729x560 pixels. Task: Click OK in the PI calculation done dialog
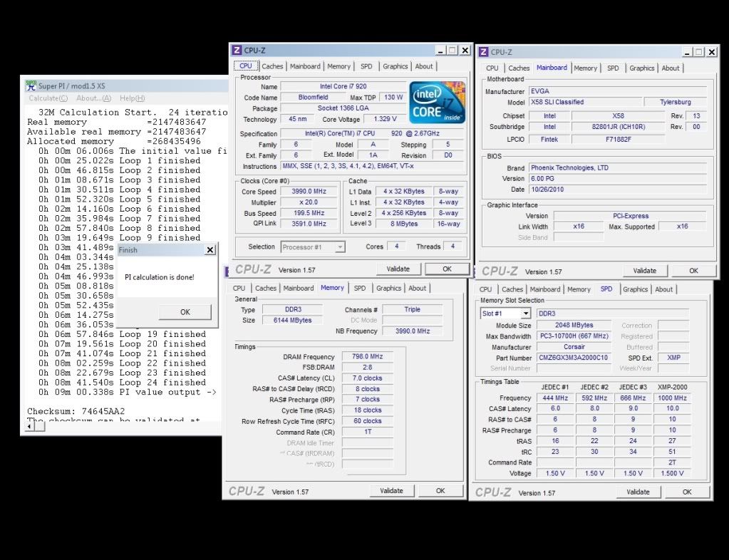(185, 312)
